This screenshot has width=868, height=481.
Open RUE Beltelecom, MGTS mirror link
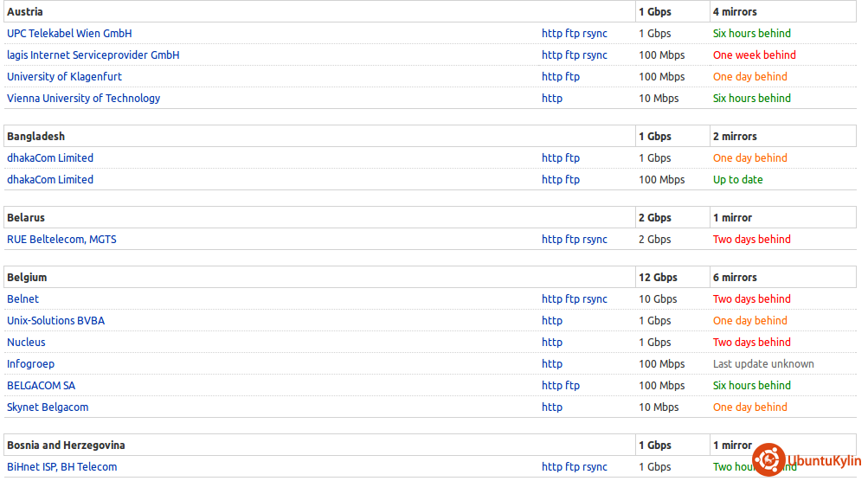[61, 240]
